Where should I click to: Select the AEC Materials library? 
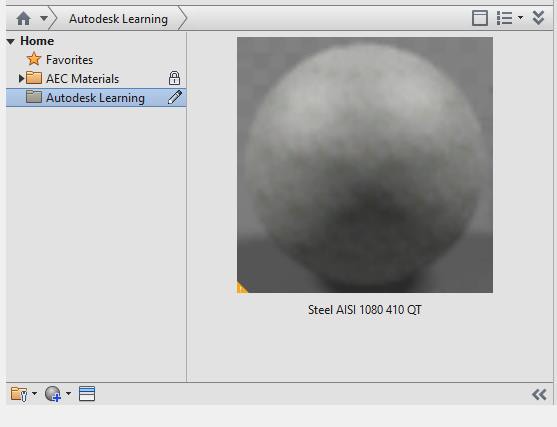coord(82,79)
